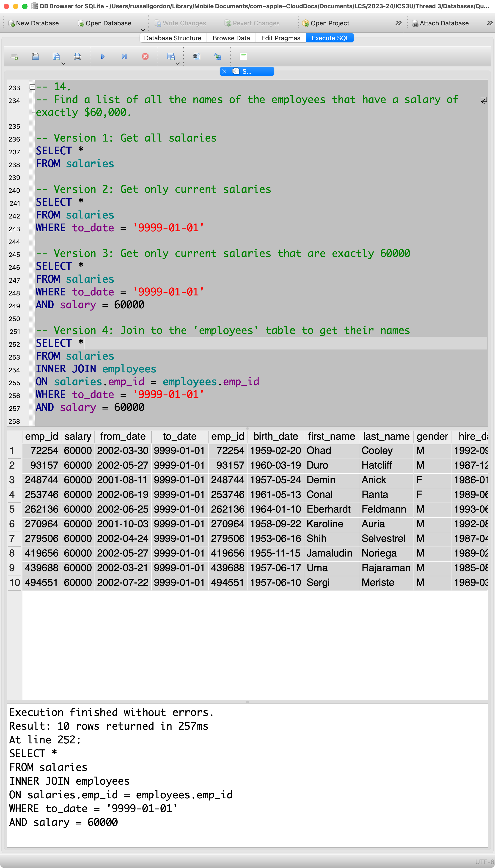This screenshot has height=868, width=495.
Task: Open Find in editor binoculars icon
Action: (x=196, y=57)
